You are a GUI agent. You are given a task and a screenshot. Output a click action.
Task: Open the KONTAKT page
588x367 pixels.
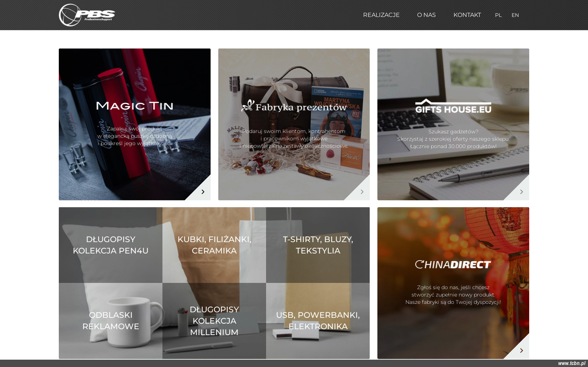pyautogui.click(x=467, y=15)
